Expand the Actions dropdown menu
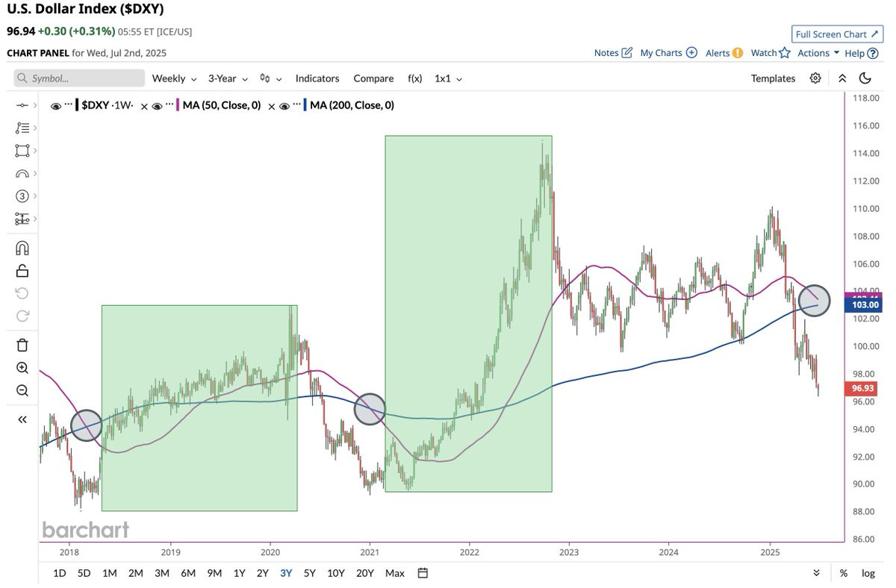The height and width of the screenshot is (588, 896). pos(818,53)
